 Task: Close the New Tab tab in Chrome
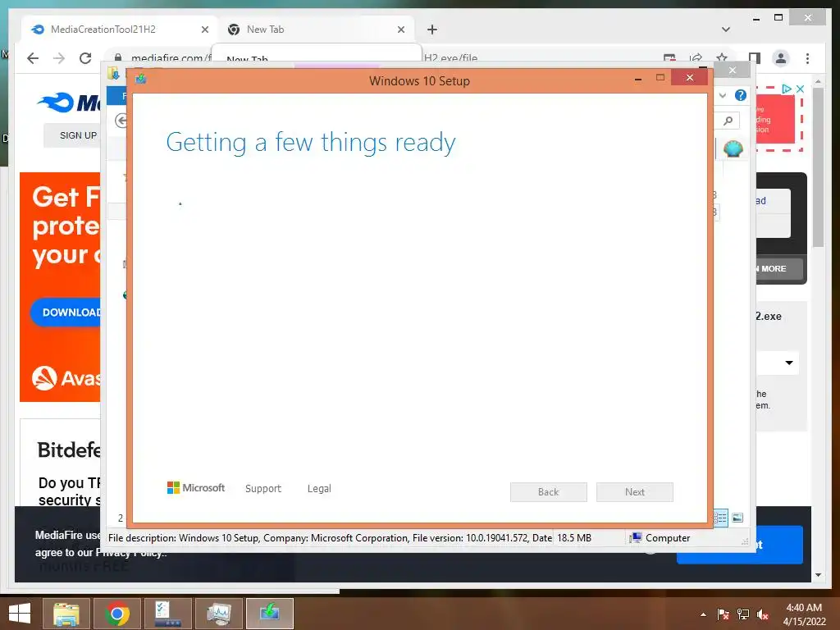[400, 30]
